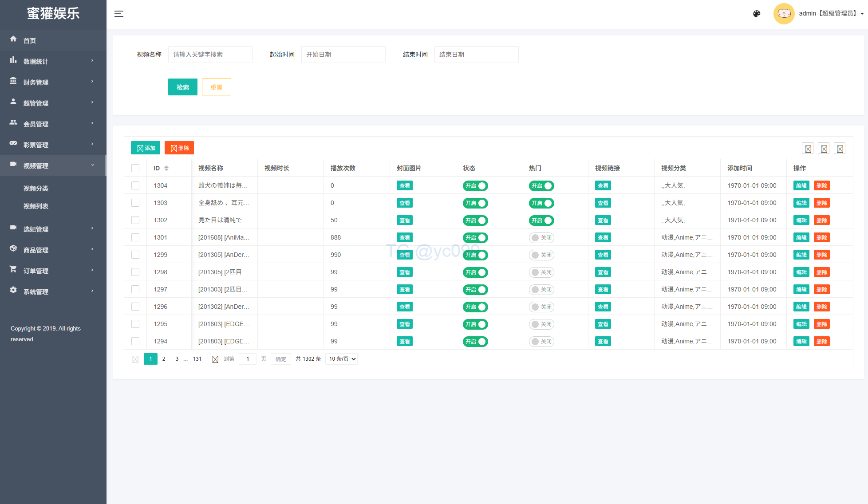
Task: Click the 订单管理 shopping cart icon
Action: pos(13,269)
